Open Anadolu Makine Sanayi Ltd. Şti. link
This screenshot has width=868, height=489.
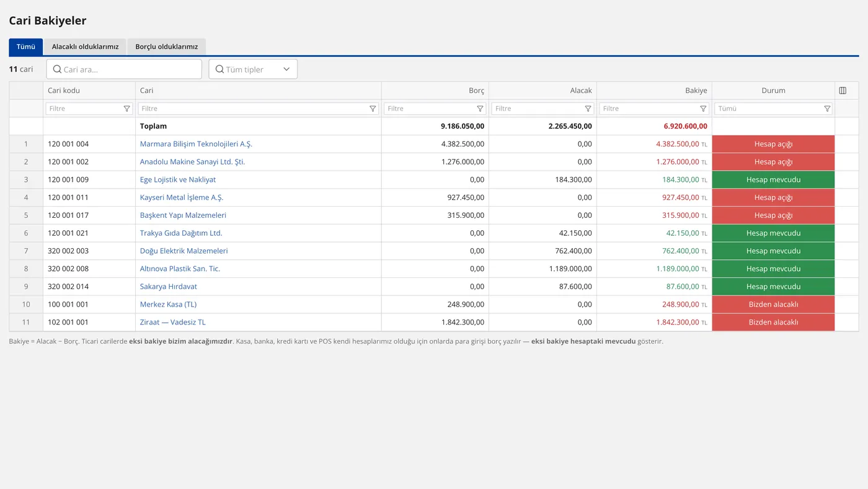(192, 162)
